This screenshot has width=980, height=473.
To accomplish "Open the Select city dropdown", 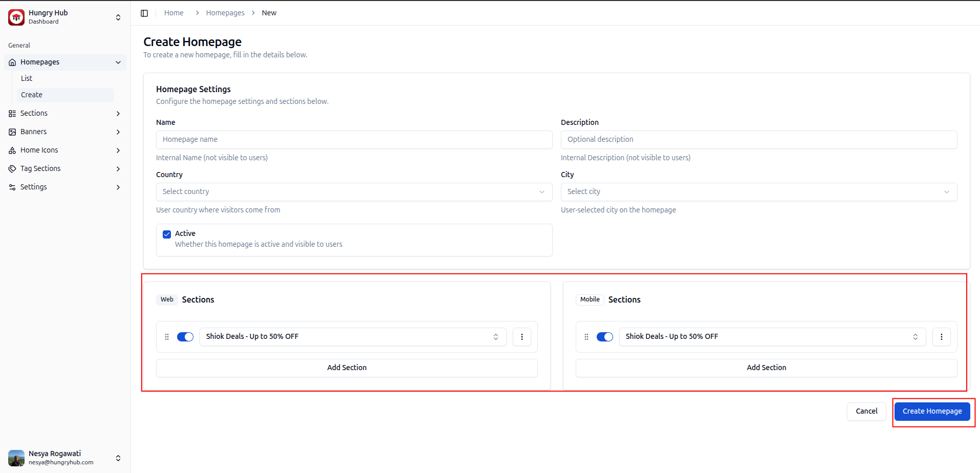I will click(758, 192).
